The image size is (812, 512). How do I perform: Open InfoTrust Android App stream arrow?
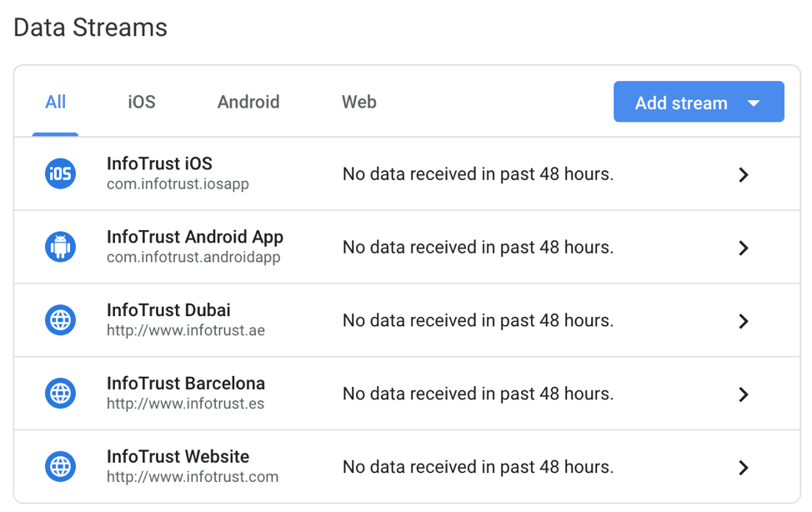[x=744, y=248]
